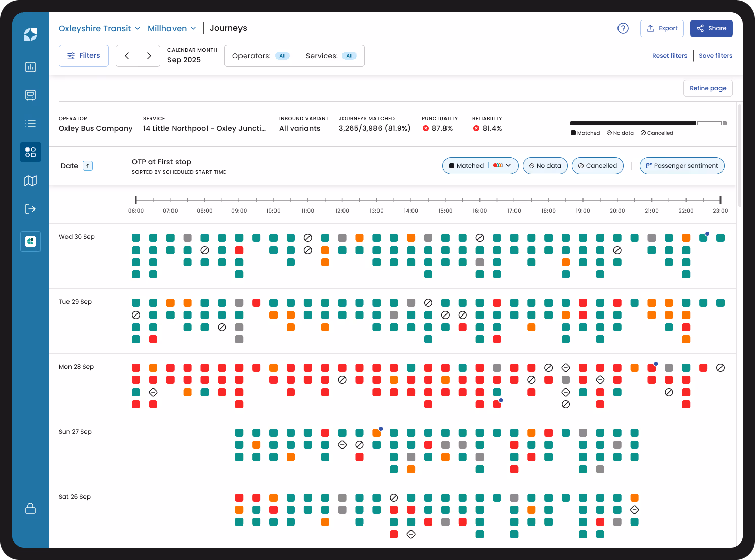Open the map view icon in the sidebar
The width and height of the screenshot is (755, 560).
point(30,181)
